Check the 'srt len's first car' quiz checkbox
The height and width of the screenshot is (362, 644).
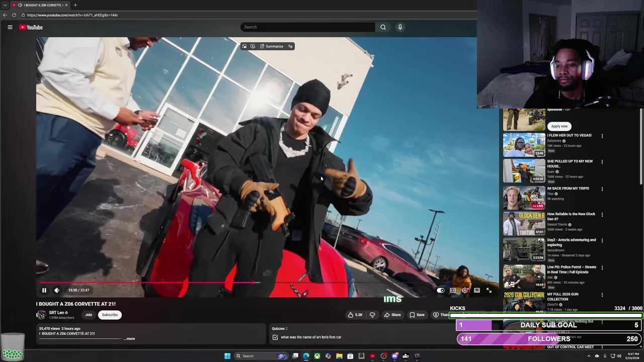[275, 337]
